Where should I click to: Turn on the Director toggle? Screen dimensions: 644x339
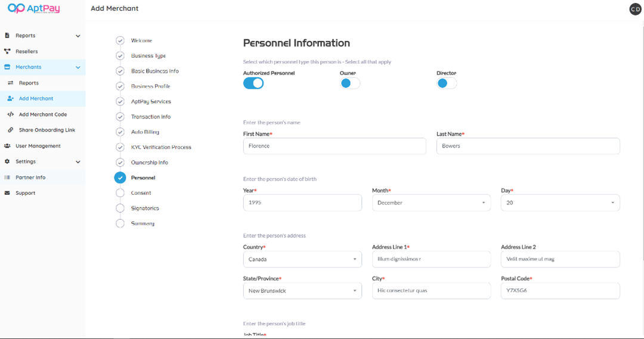point(447,83)
